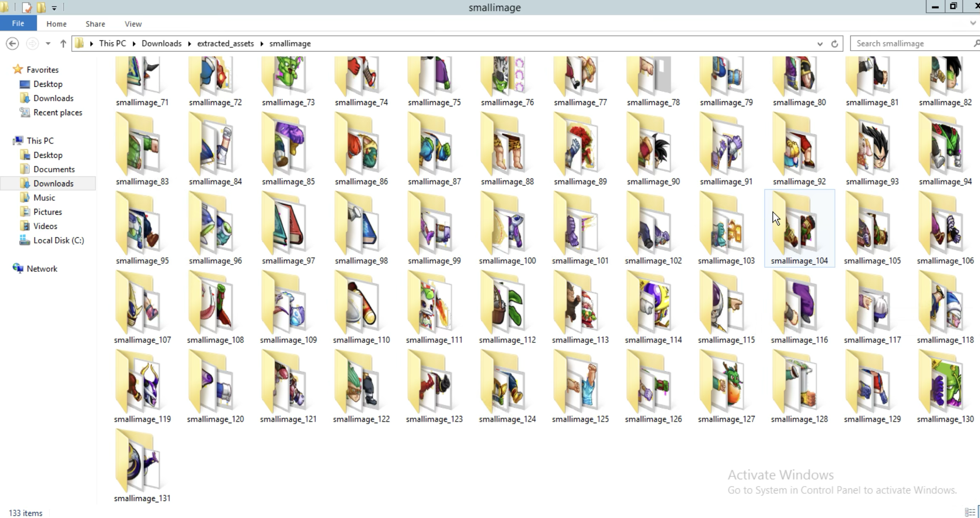Go up one level with Up arrow

point(63,43)
